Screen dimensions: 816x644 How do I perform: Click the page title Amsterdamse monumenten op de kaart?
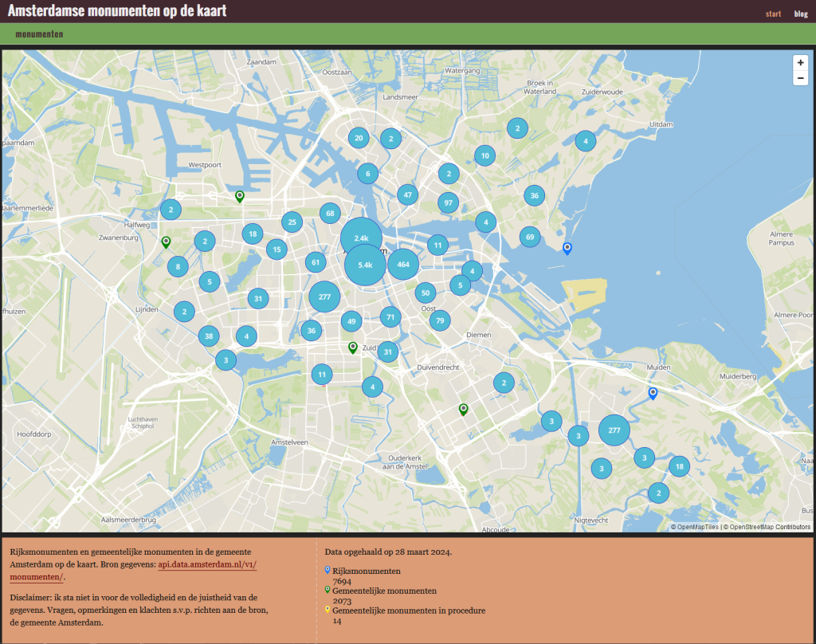[117, 10]
